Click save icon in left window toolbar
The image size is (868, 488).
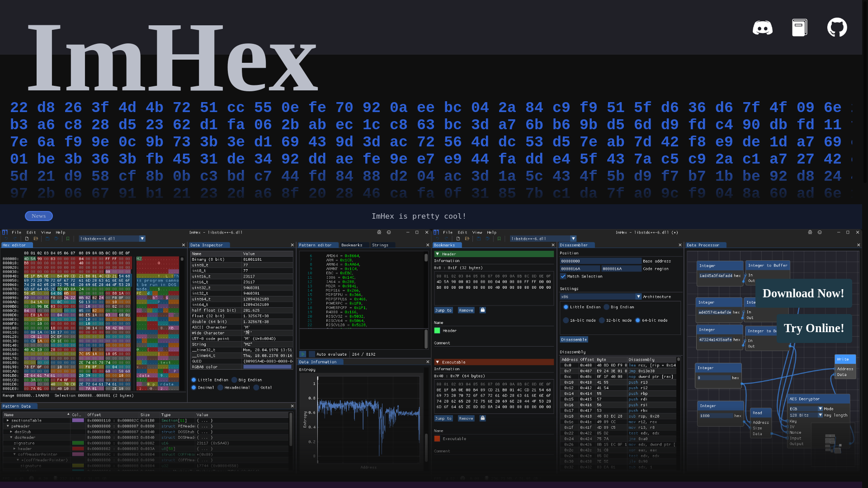47,239
